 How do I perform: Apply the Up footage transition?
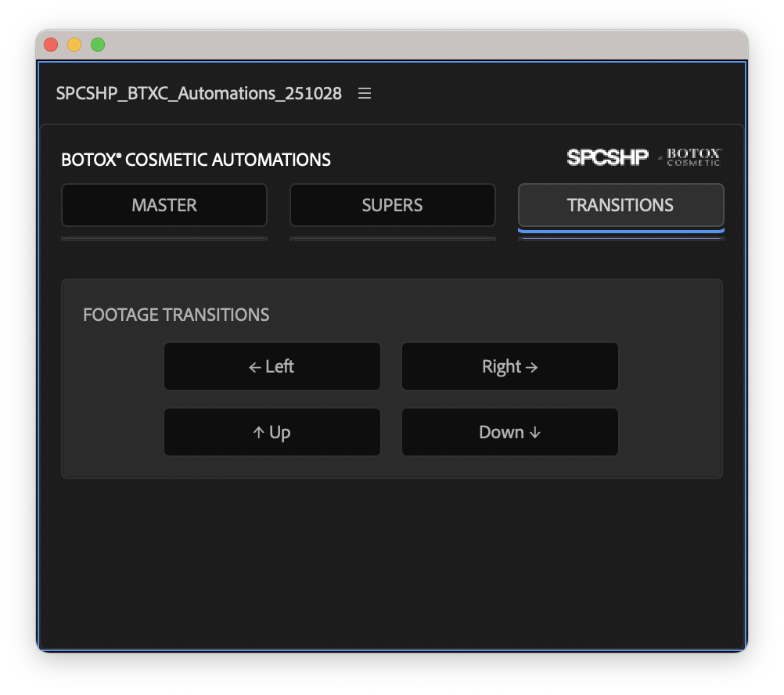[272, 432]
